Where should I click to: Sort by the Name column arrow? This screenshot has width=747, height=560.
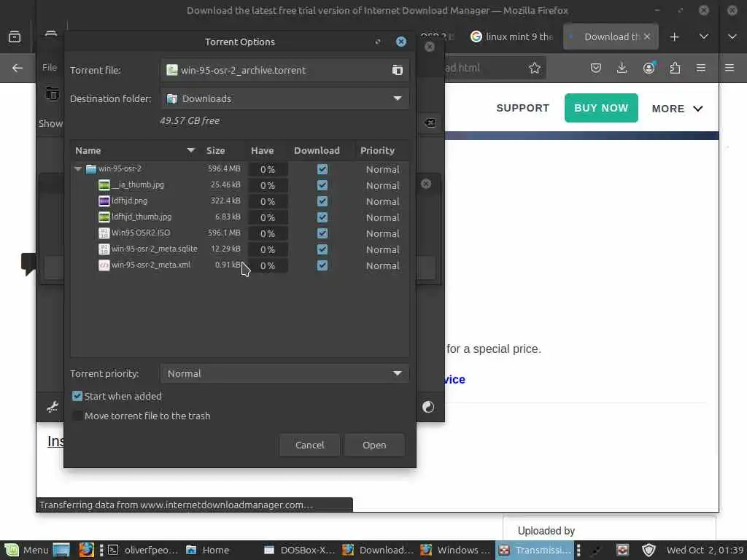190,150
